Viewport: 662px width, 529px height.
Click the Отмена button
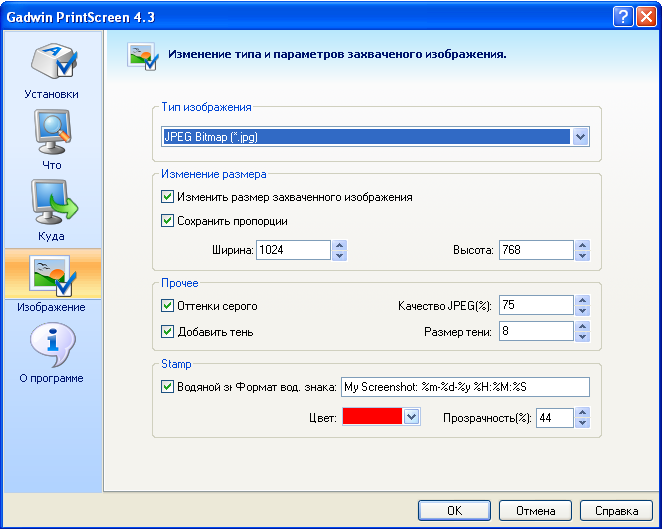[535, 511]
